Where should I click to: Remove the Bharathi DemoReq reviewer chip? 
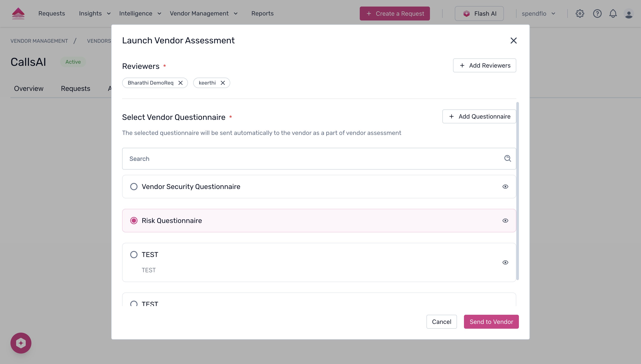181,83
